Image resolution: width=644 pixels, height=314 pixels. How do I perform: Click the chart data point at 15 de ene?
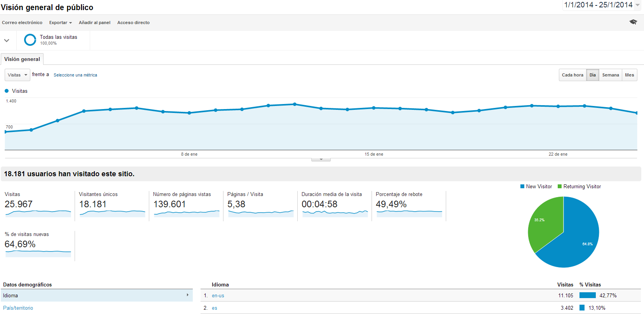(x=374, y=108)
